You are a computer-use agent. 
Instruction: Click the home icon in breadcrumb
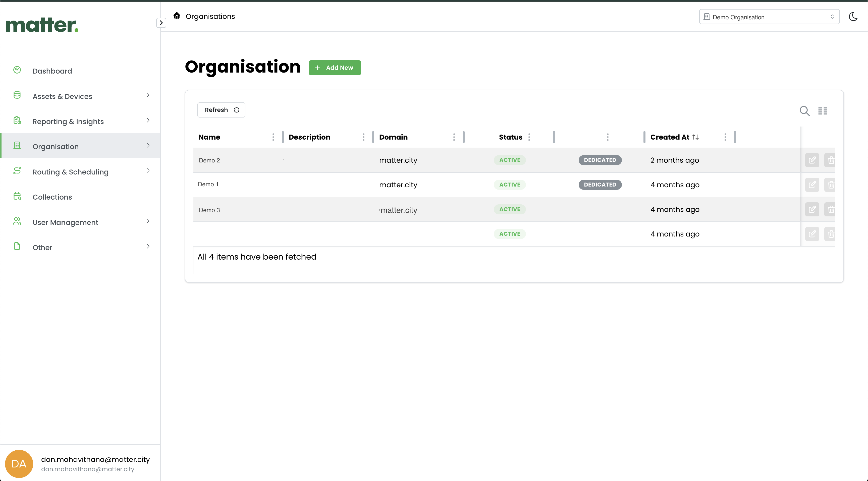coord(177,16)
